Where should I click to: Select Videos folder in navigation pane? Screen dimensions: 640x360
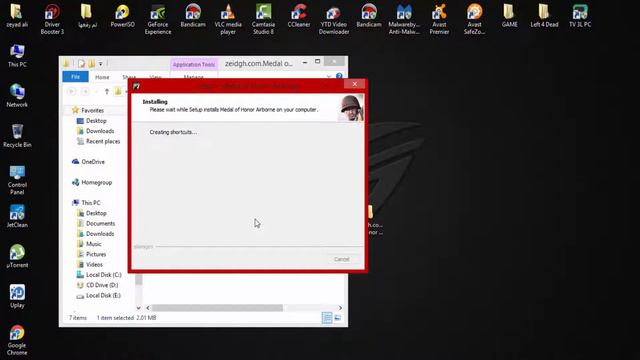click(90, 264)
